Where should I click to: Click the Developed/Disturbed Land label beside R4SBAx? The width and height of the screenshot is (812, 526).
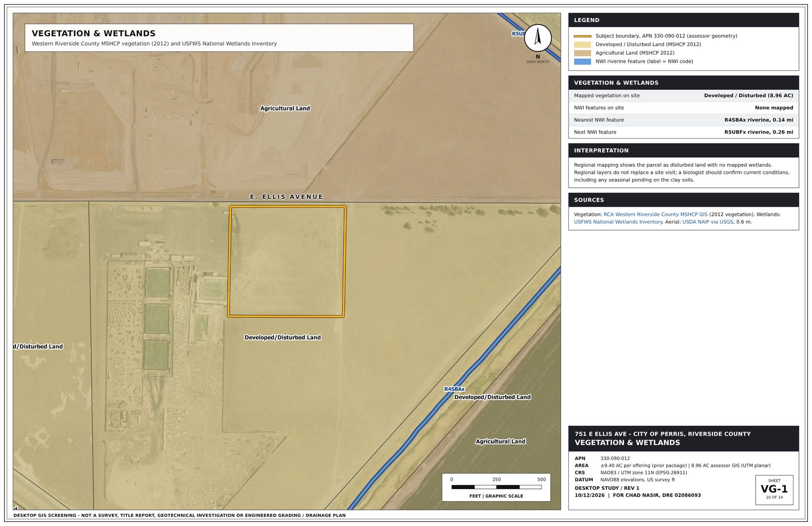coord(492,397)
